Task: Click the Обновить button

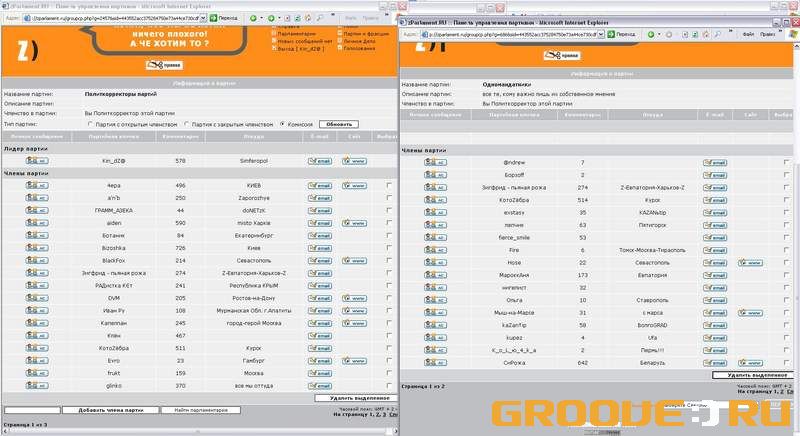Action: (x=338, y=124)
